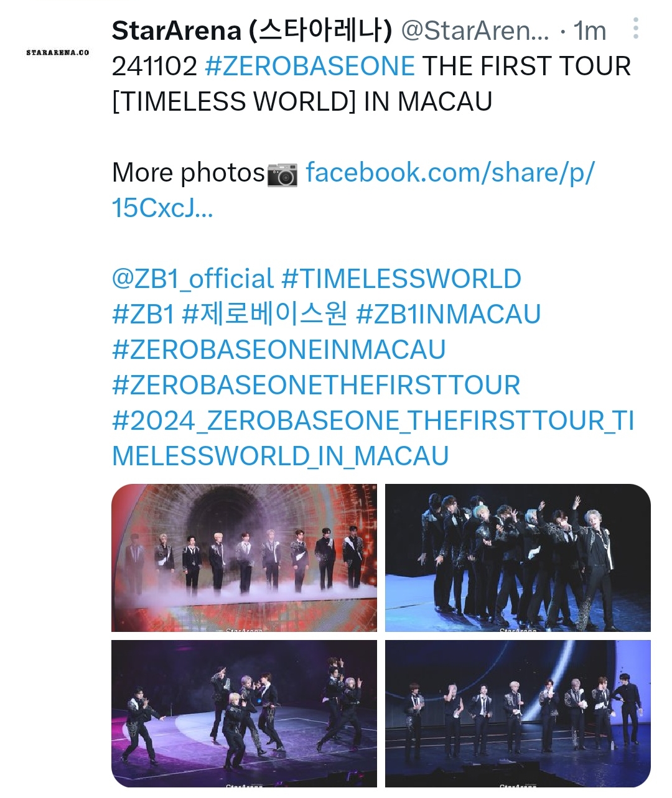672x798 pixels.
Task: Open the @StarAren... username handle
Action: 475,30
